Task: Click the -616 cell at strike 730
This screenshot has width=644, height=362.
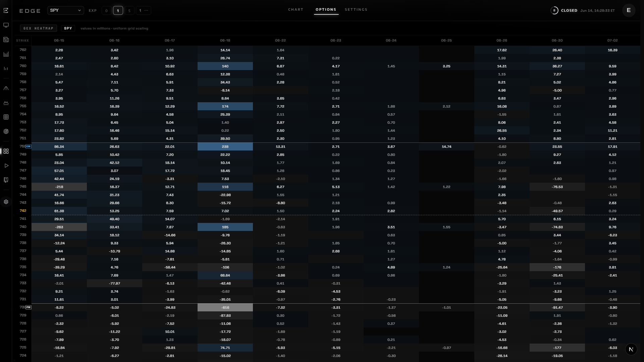Action: pos(225,307)
